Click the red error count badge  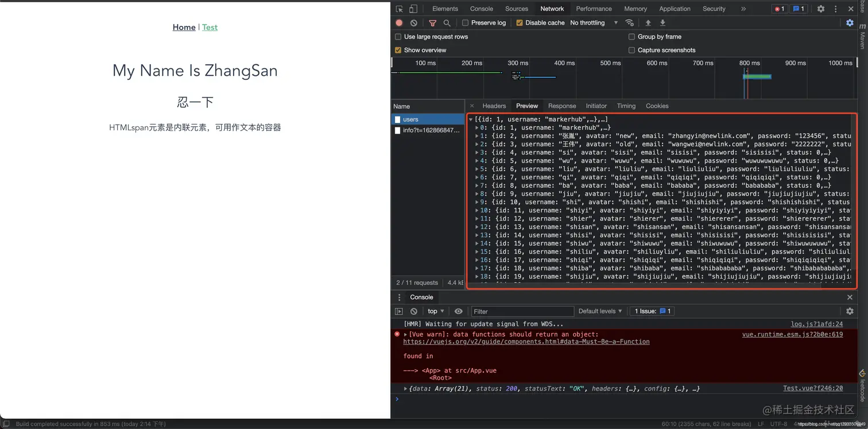coord(779,9)
